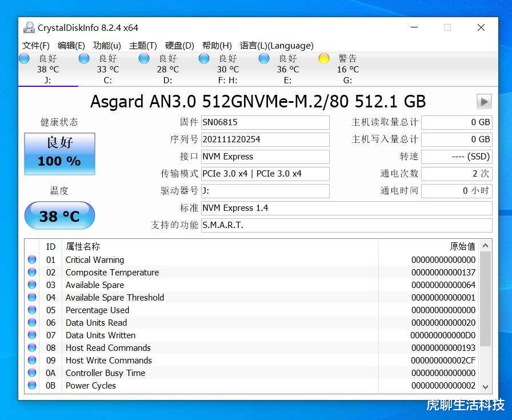Select the Available Spare Threshold row text
Screen dimensions: 512x420
click(115, 298)
